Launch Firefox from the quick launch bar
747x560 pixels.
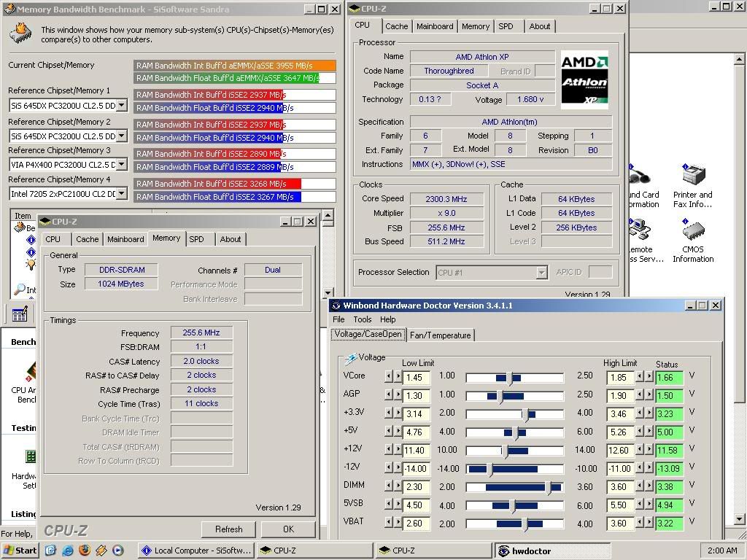pyautogui.click(x=84, y=551)
